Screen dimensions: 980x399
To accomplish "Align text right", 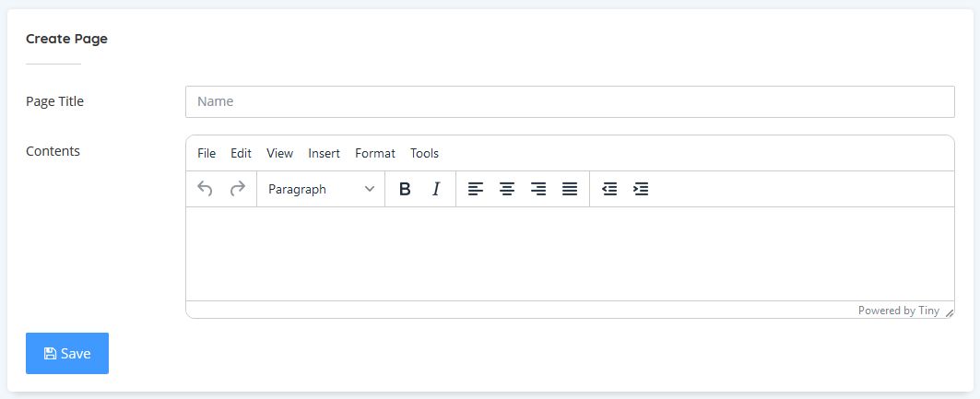I will point(538,189).
